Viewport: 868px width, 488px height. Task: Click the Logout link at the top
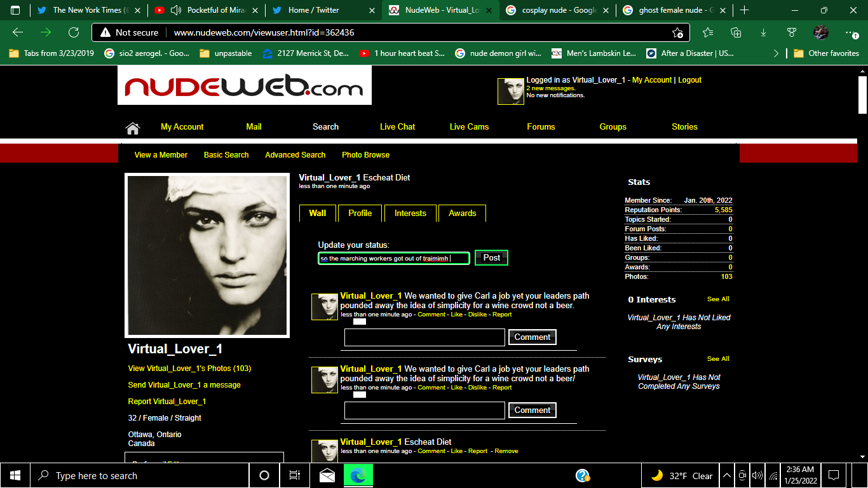tap(689, 80)
